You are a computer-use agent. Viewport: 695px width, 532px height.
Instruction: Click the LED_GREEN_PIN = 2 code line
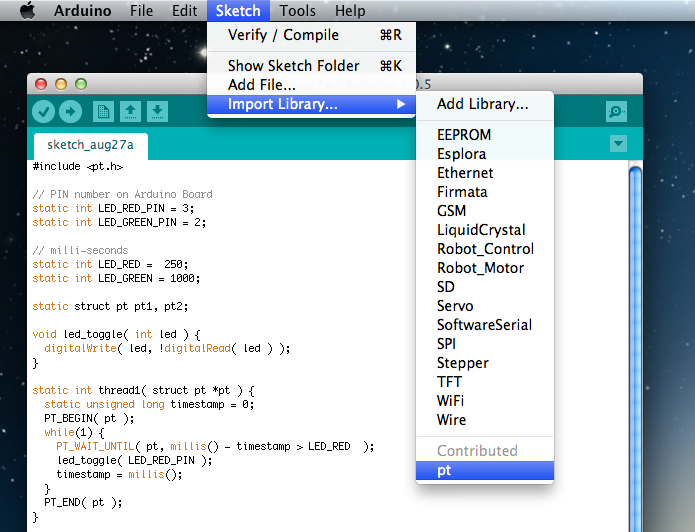[x=119, y=223]
